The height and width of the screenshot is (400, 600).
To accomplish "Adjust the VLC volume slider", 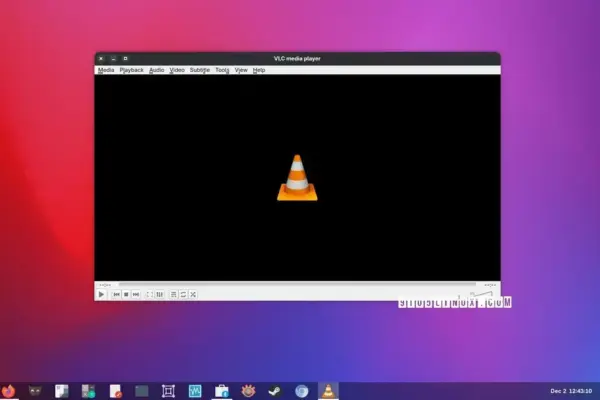I will [481, 294].
